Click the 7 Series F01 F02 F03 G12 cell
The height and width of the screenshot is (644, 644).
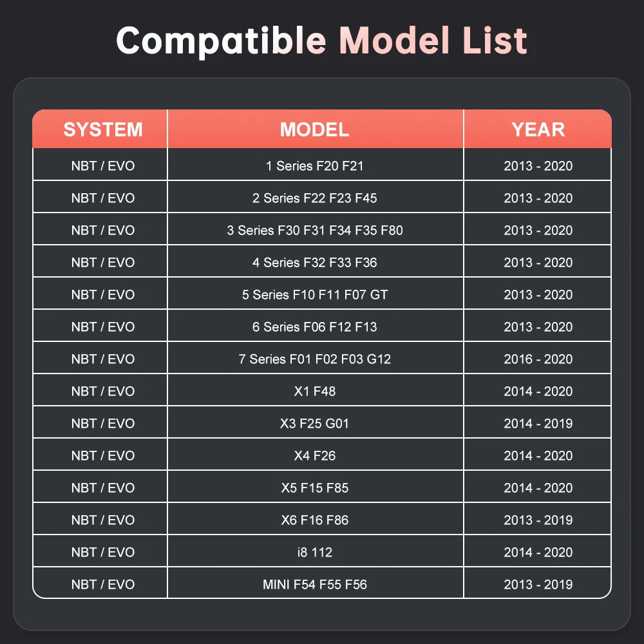[x=316, y=357]
